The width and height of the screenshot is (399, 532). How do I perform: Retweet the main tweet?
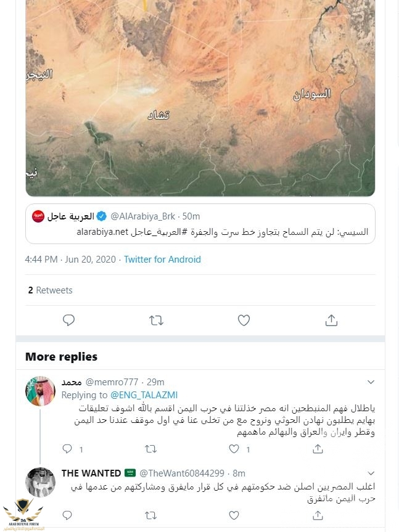click(157, 320)
